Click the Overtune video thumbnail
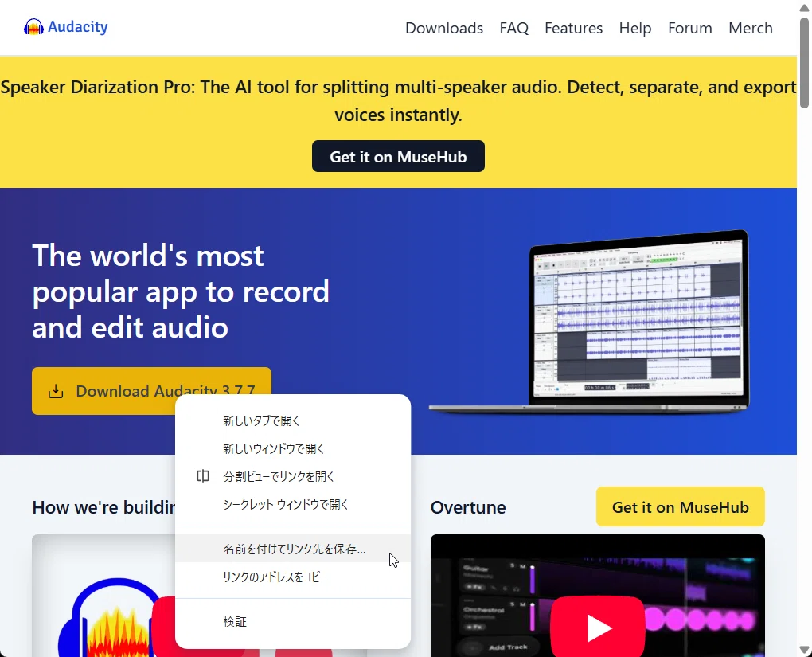The width and height of the screenshot is (812, 657). (x=598, y=596)
